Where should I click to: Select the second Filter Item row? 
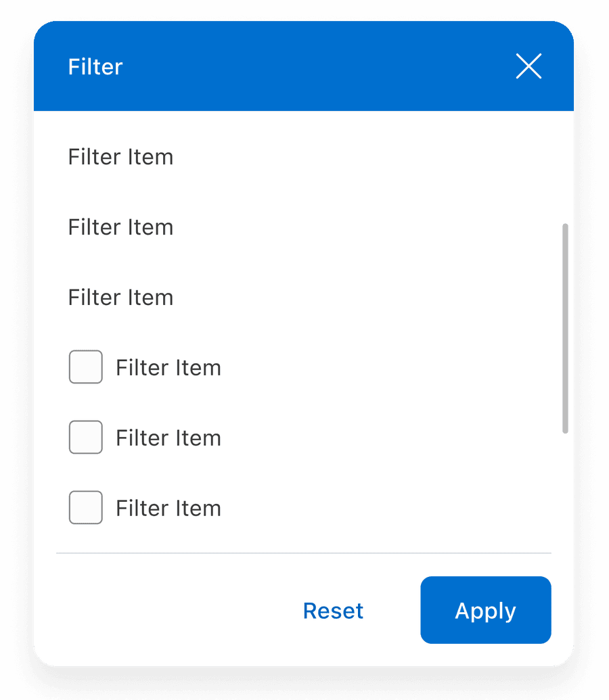(x=120, y=227)
